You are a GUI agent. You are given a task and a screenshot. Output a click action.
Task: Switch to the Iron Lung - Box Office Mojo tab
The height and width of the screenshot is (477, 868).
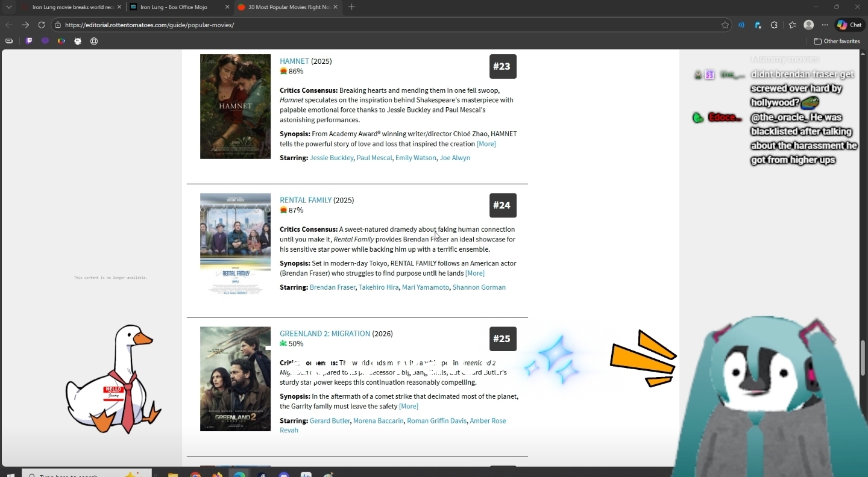[x=180, y=7]
